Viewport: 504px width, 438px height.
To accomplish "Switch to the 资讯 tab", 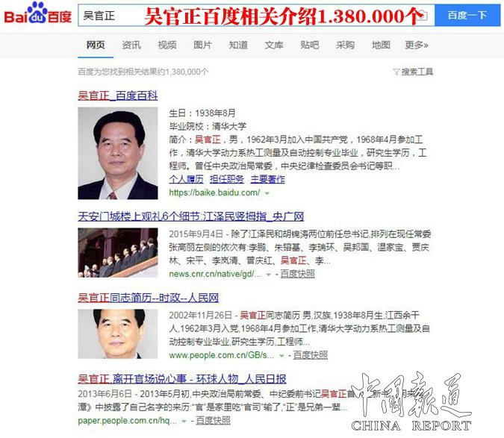I will coord(131,46).
